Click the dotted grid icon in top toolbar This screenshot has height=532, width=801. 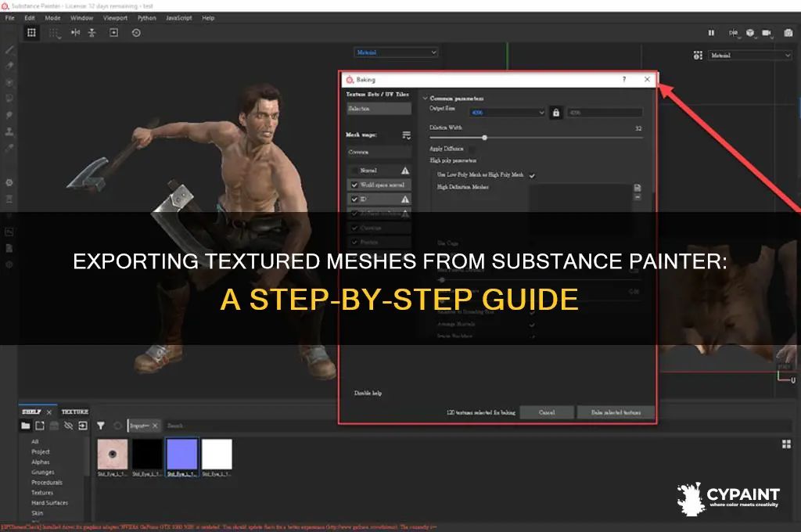point(54,33)
